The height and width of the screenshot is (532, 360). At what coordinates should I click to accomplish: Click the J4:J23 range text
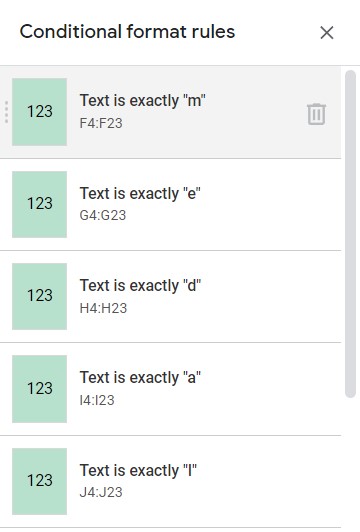(101, 492)
